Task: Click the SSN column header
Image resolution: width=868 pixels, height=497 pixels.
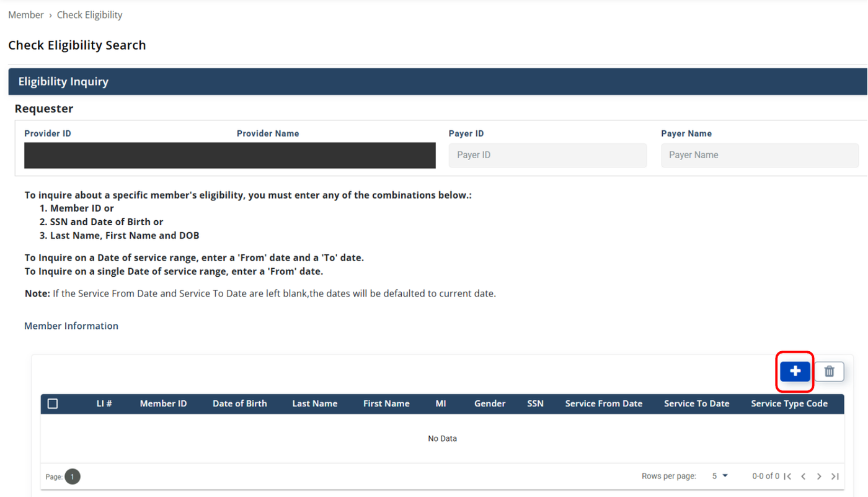Action: click(535, 403)
